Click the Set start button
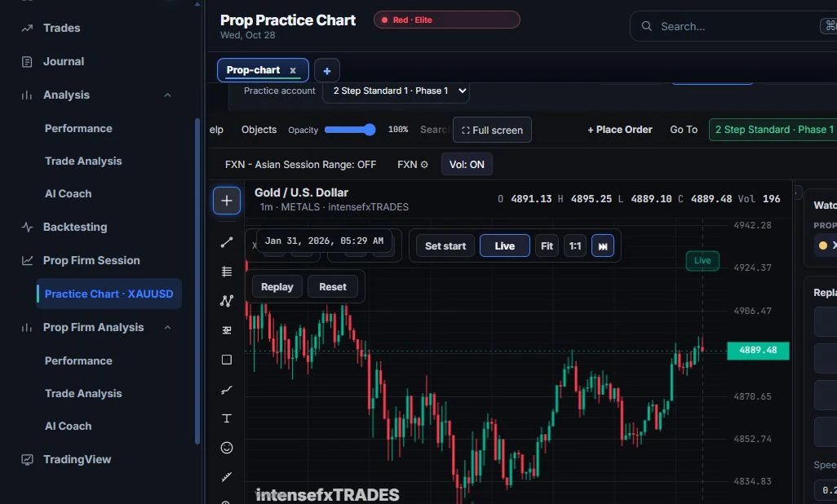 pyautogui.click(x=445, y=246)
